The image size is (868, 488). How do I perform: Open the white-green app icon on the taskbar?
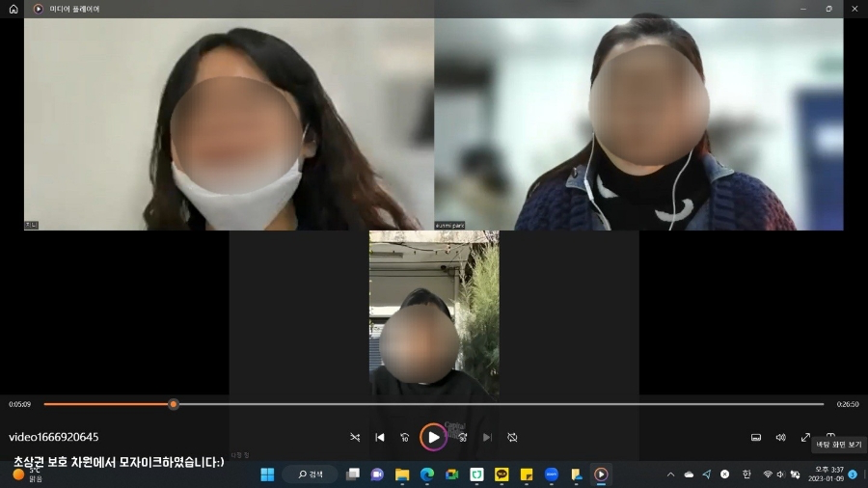[476, 474]
